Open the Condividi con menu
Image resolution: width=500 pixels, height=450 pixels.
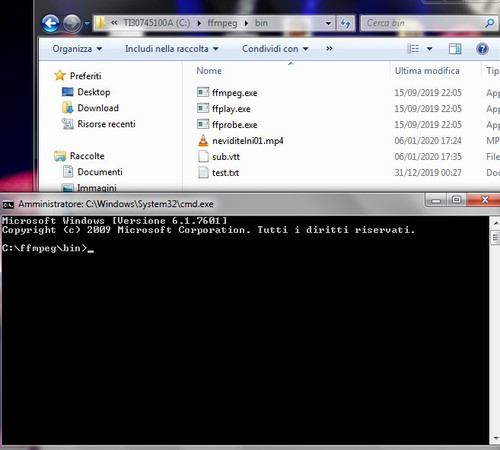(x=275, y=49)
